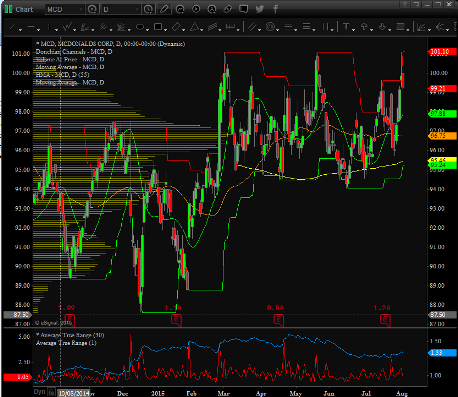Click the orange 96.75 price label
The image size is (458, 397).
tap(442, 136)
